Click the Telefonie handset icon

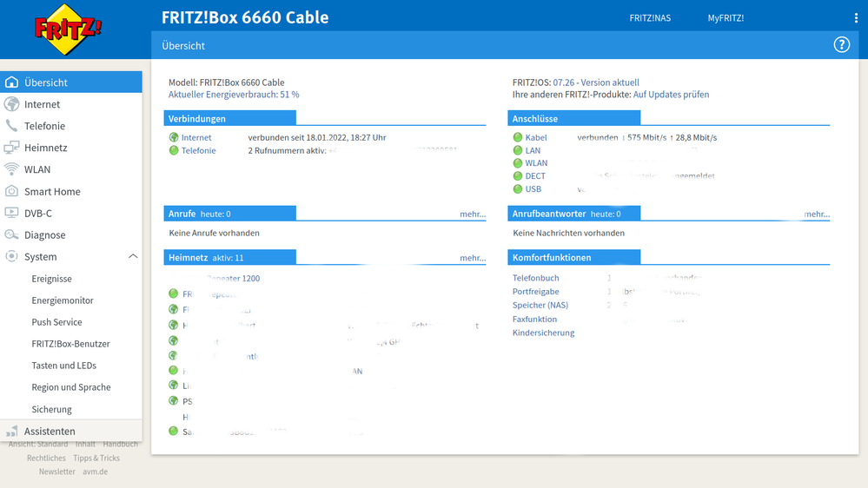11,126
